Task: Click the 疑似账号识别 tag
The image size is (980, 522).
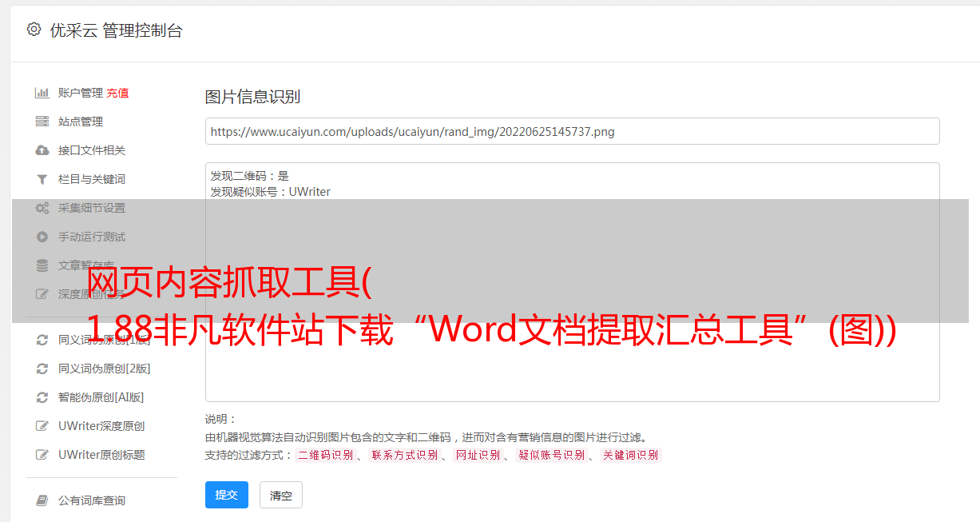Action: pos(551,455)
